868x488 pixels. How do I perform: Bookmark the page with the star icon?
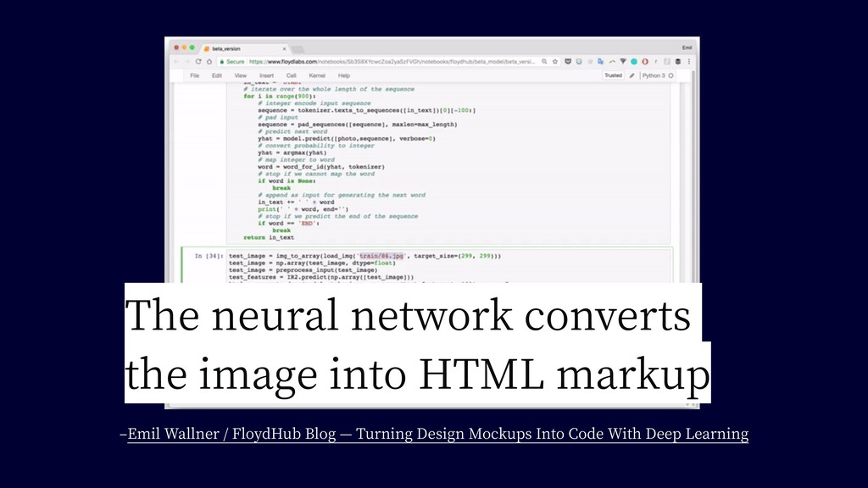point(555,62)
